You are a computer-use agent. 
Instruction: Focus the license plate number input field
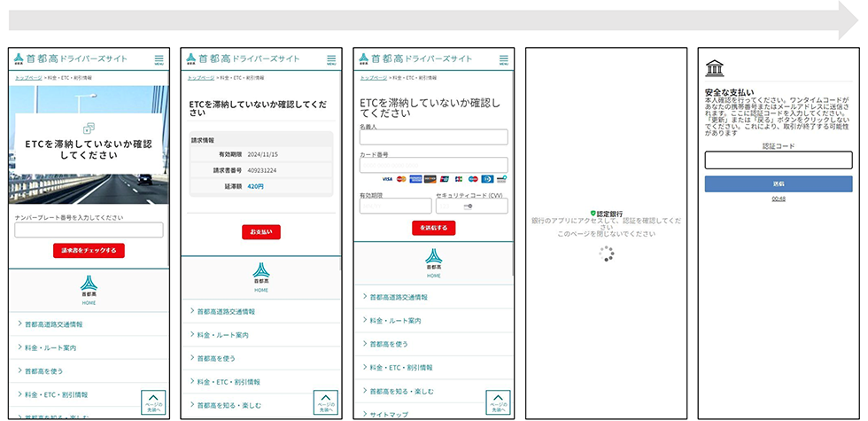[89, 230]
